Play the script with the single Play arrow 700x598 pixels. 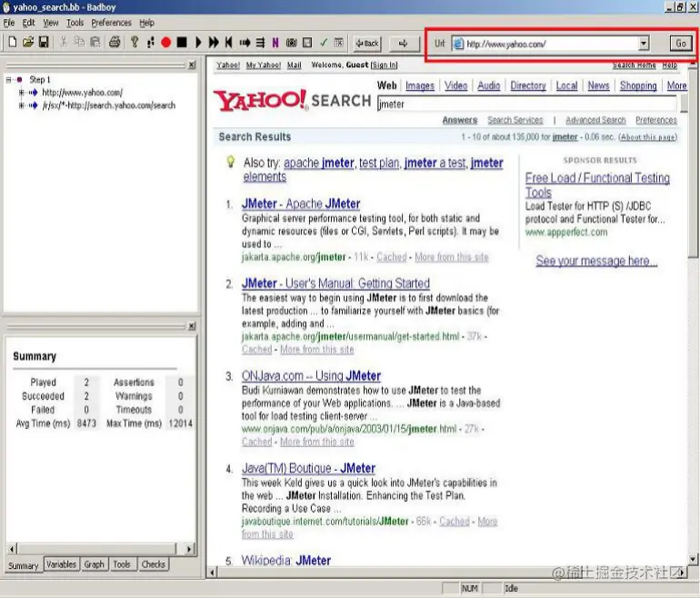[x=198, y=43]
